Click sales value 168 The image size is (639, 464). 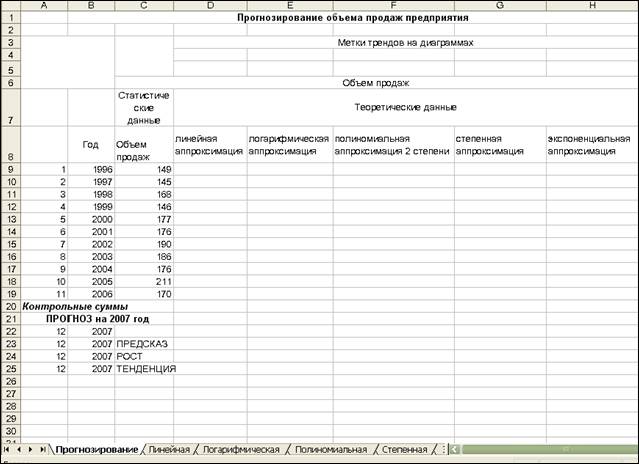tap(144, 194)
